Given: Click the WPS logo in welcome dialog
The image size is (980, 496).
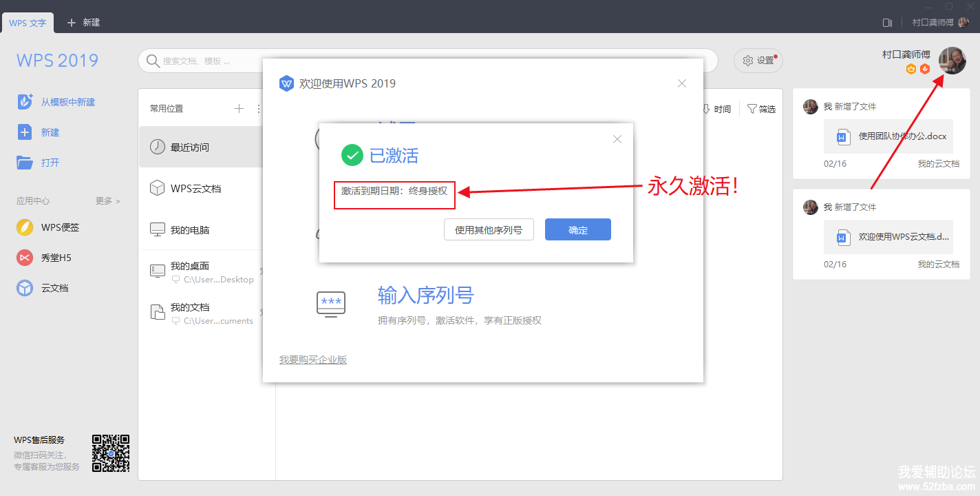Looking at the screenshot, I should click(286, 83).
